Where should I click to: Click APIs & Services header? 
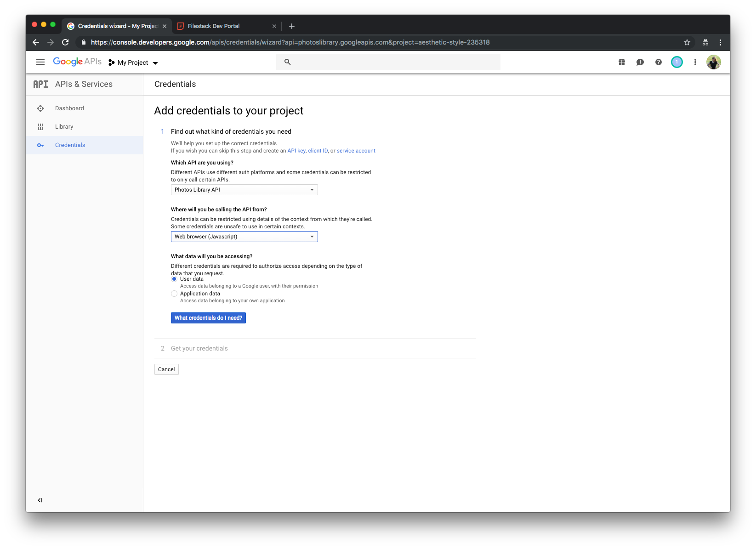coord(84,84)
